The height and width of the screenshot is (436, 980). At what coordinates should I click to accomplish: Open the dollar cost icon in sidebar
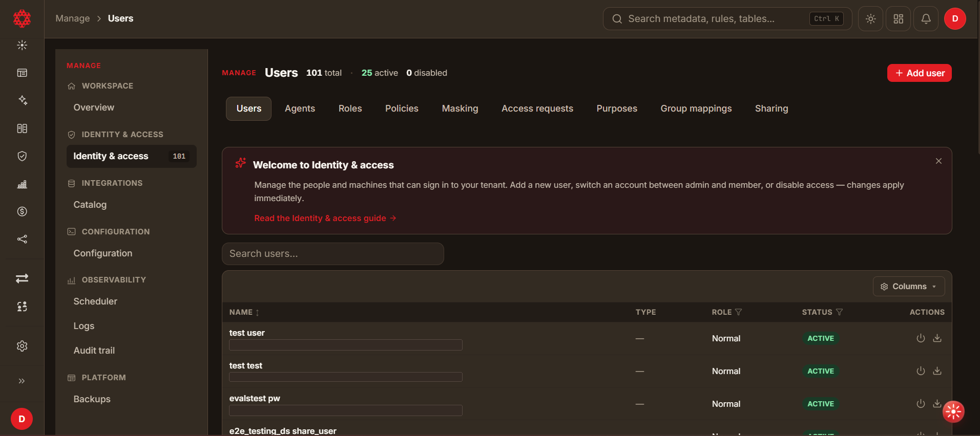tap(22, 211)
